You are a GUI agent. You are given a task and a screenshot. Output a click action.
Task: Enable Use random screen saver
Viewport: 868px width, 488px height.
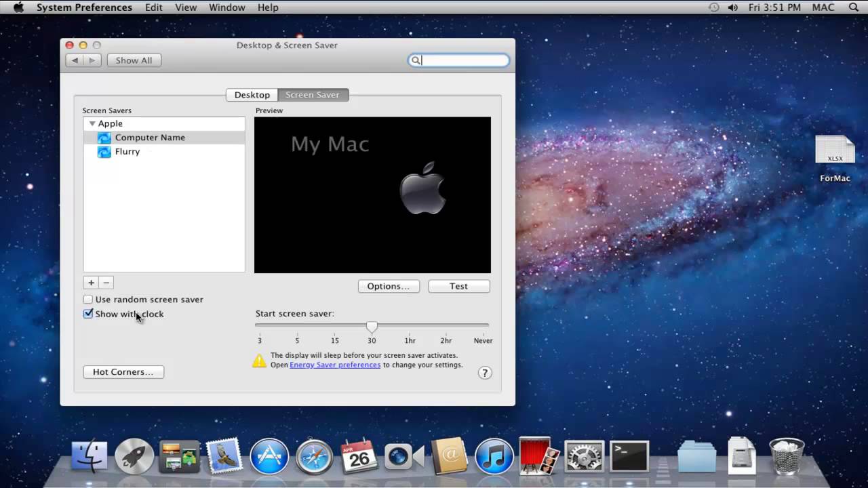87,300
